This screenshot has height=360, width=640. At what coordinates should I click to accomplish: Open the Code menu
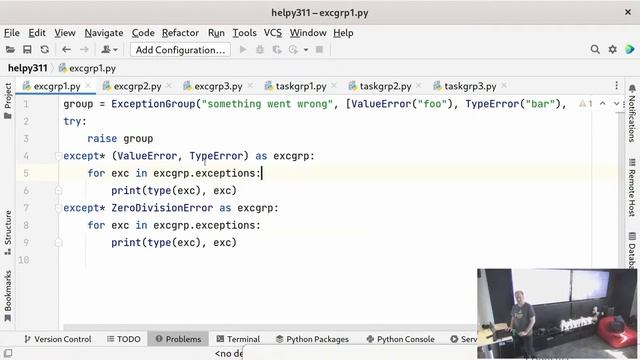[x=143, y=33]
